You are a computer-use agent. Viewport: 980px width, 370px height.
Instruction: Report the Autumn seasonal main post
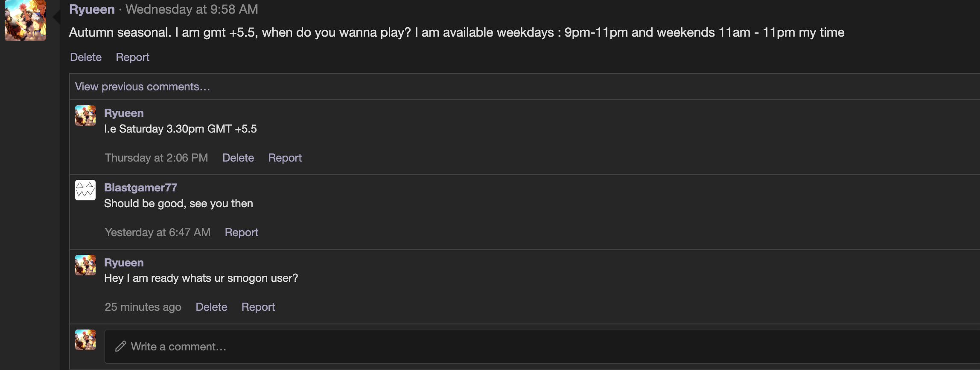pyautogui.click(x=132, y=57)
